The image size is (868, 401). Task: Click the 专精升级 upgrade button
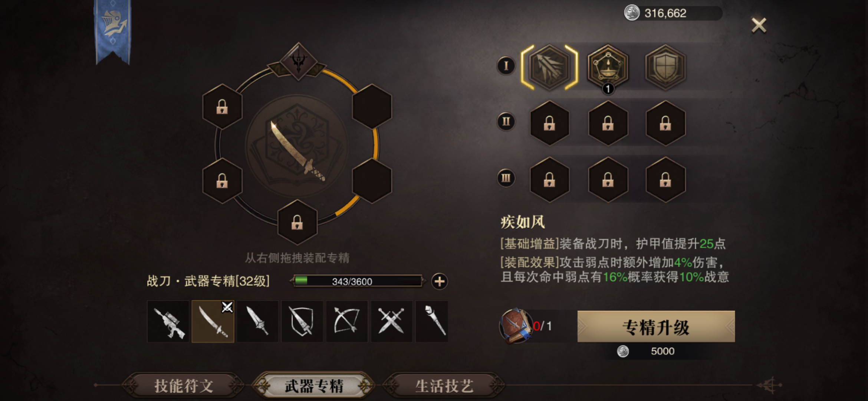click(x=656, y=327)
